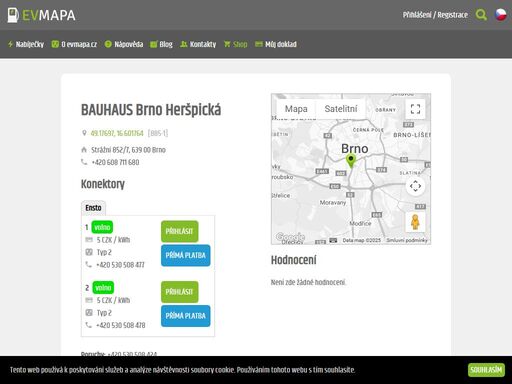Viewport: 512px width, 384px height.
Task: Click the map camera pan control
Action: pyautogui.click(x=415, y=186)
